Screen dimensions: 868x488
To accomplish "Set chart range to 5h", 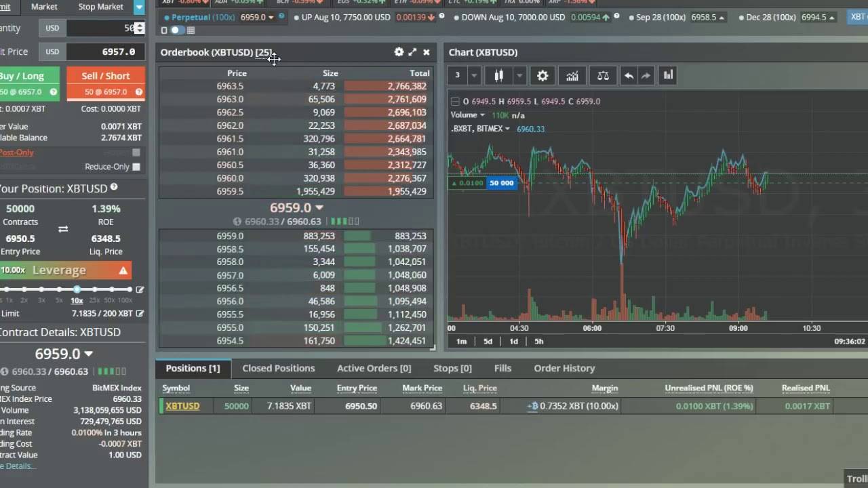I will click(x=539, y=342).
